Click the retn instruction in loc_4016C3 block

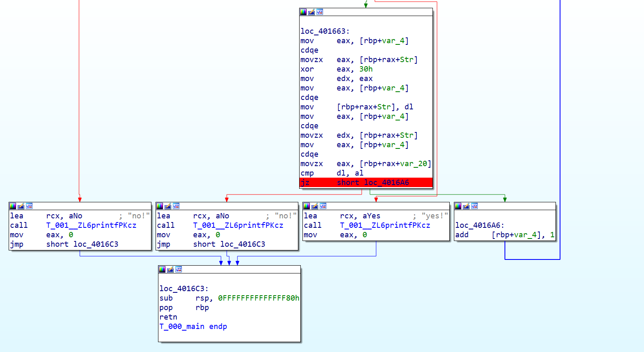point(168,317)
